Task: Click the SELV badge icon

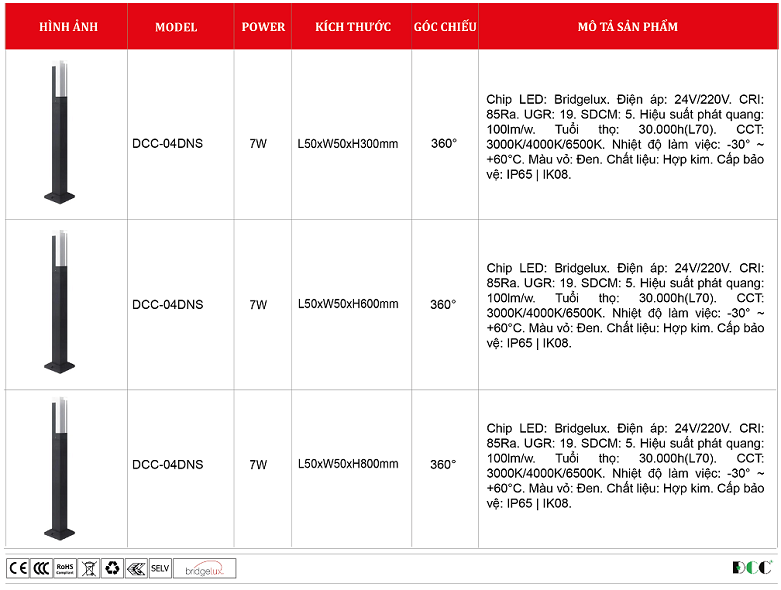Action: point(160,568)
